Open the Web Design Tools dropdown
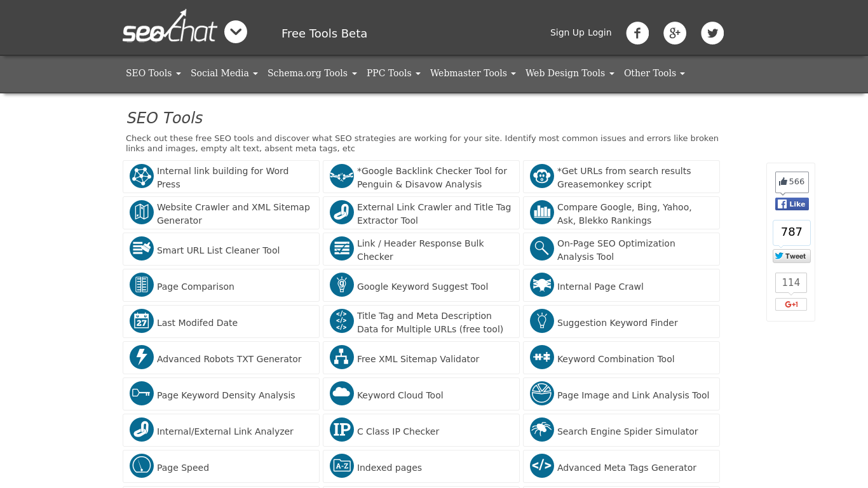Screen dimensions: 868x488 tap(570, 73)
